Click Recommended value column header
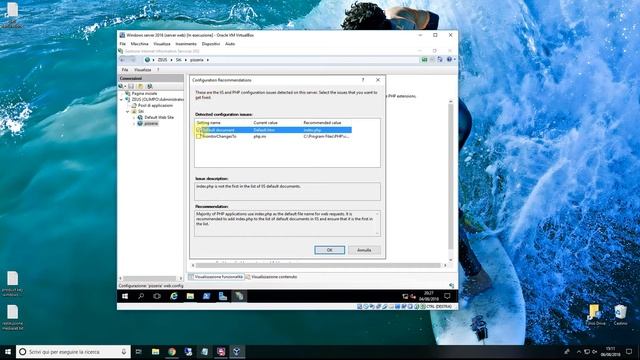Image resolution: width=640 pixels, height=360 pixels. 322,122
